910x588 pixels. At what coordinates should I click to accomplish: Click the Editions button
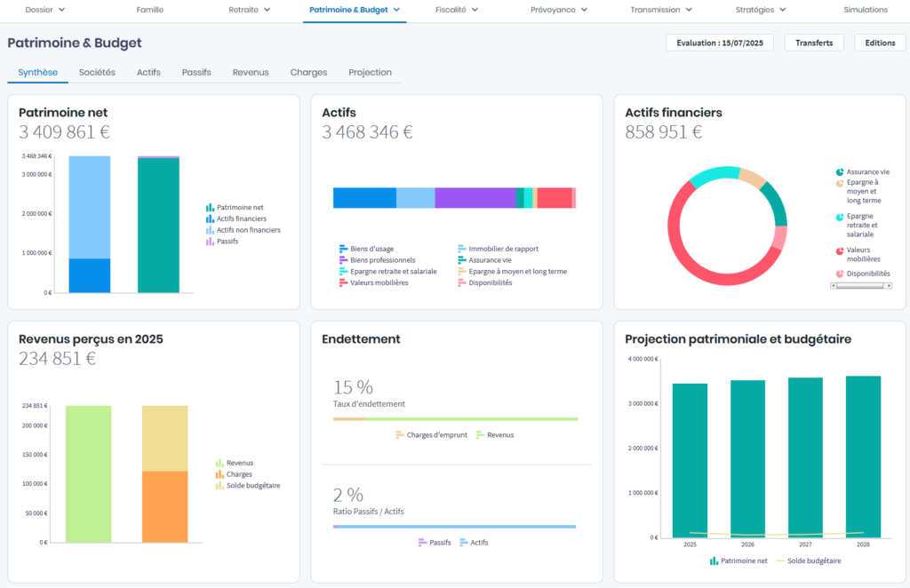[x=880, y=43]
